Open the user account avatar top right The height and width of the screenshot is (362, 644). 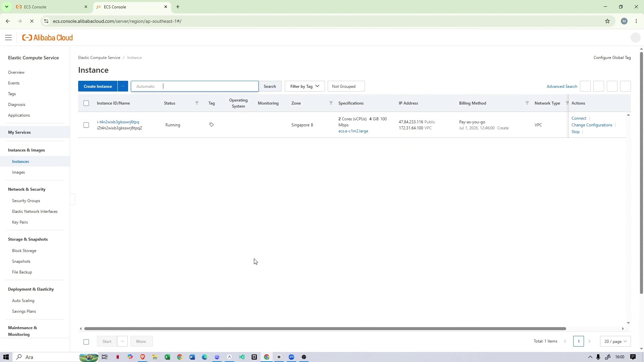tap(636, 38)
